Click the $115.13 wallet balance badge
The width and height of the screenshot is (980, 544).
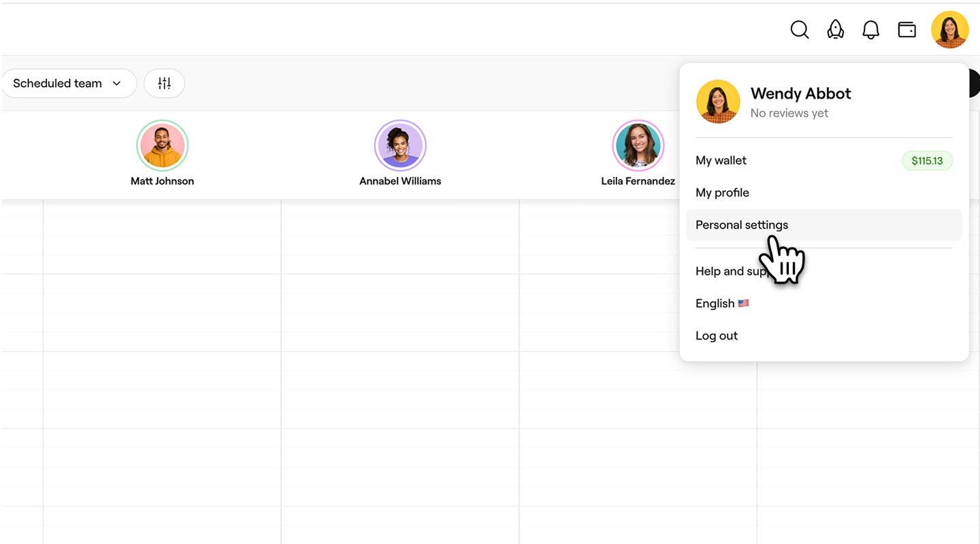tap(926, 160)
